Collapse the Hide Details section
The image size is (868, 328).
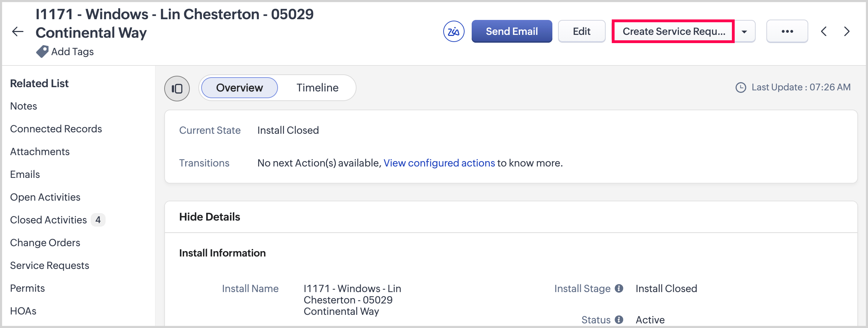[x=210, y=217]
